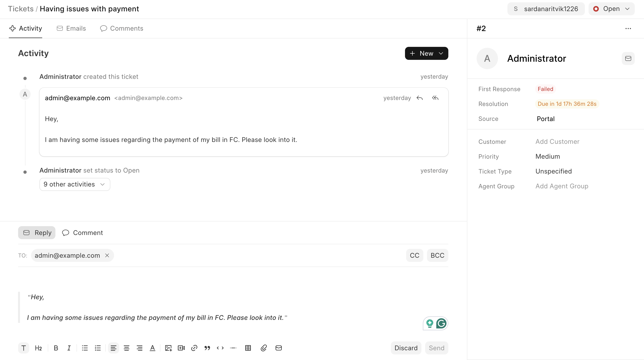Click the reply all arrow icon
Image resolution: width=644 pixels, height=360 pixels.
pyautogui.click(x=435, y=98)
